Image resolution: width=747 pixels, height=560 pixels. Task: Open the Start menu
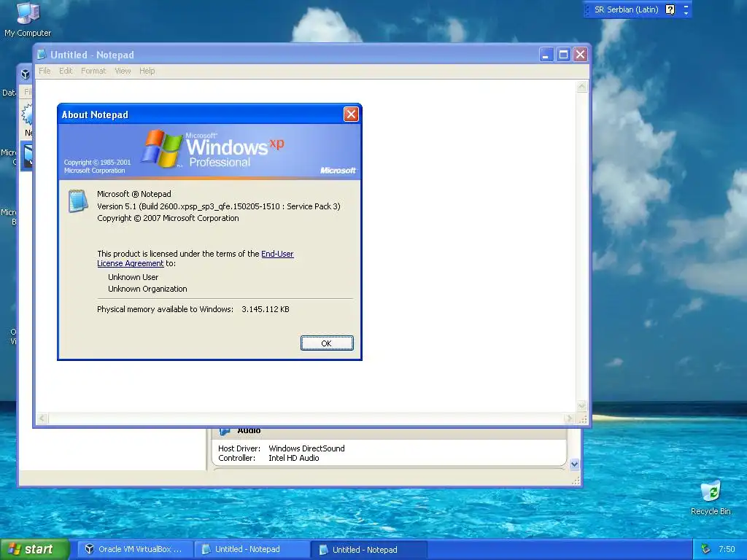coord(35,549)
